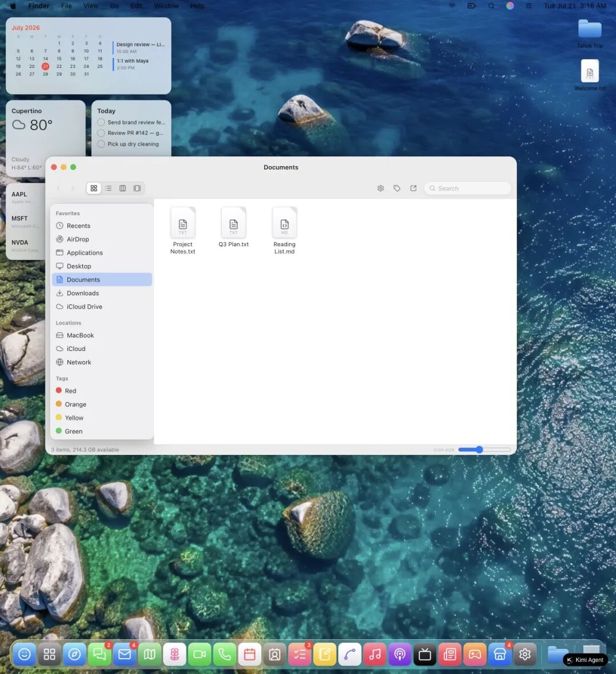The image size is (616, 674).
Task: Click the AAPL stock row in widget
Action: (25, 197)
